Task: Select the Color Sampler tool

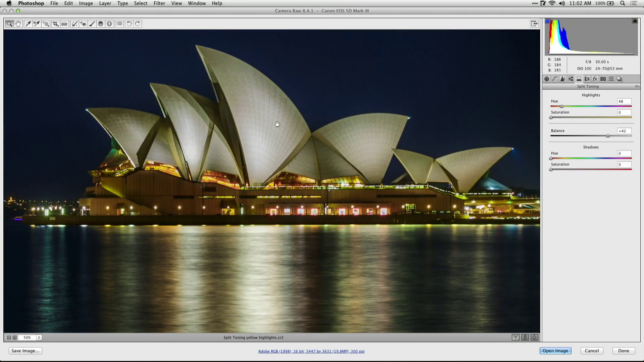Action: point(37,24)
